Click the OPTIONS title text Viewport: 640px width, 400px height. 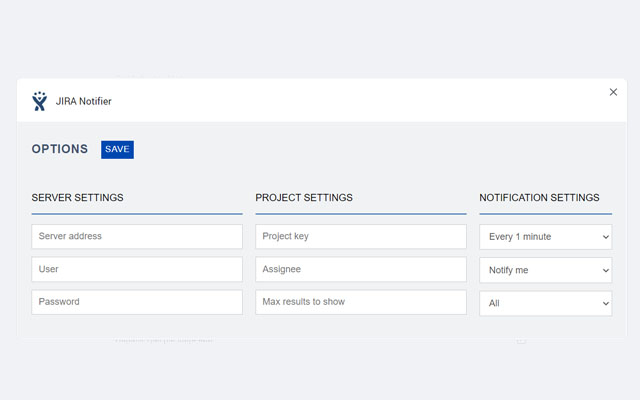[x=60, y=149]
